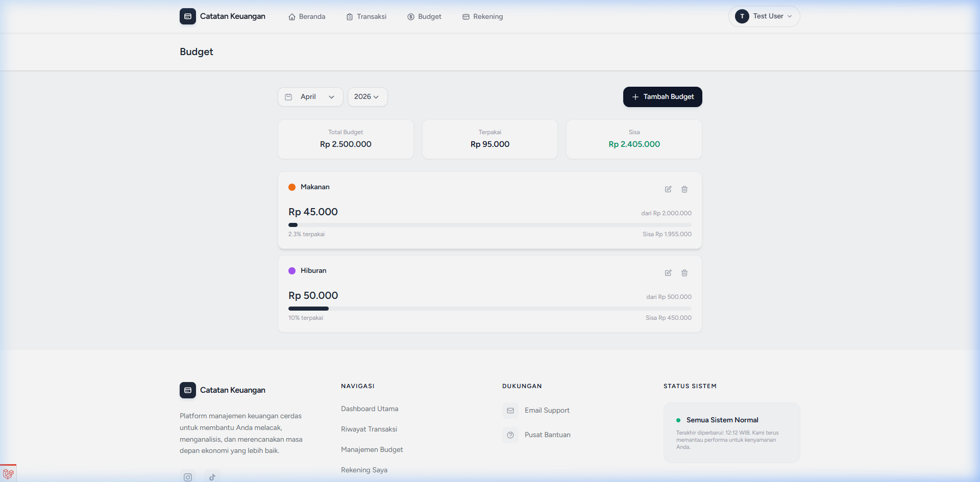The height and width of the screenshot is (482, 980).
Task: Open the Test User account menu
Action: pyautogui.click(x=764, y=16)
